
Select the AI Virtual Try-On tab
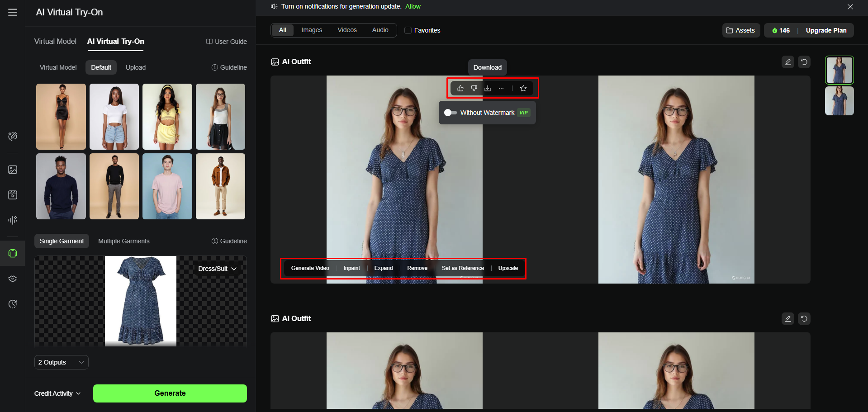click(x=116, y=41)
